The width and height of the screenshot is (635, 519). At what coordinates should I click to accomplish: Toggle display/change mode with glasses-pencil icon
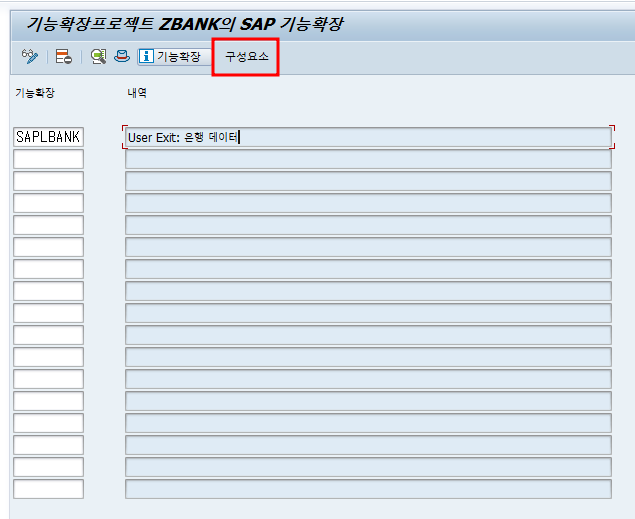tap(30, 56)
